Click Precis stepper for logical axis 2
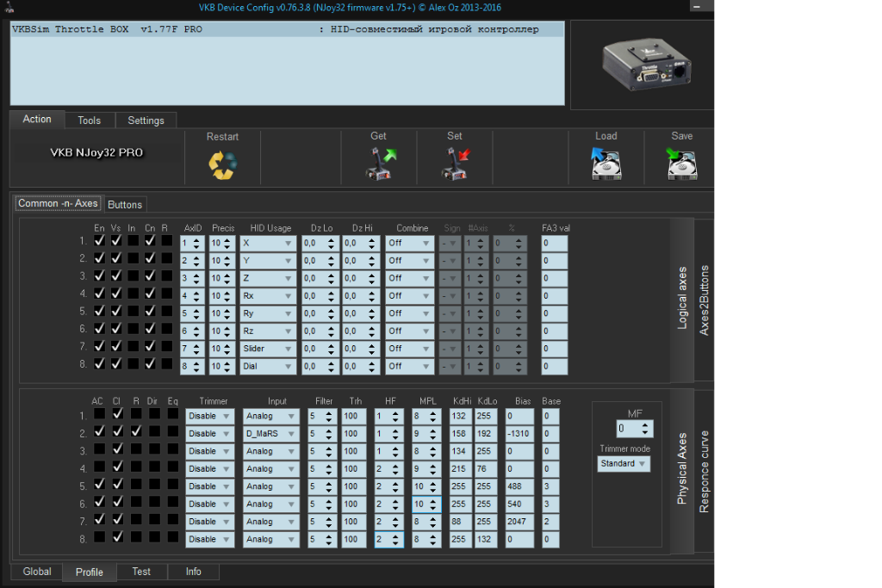The image size is (882, 588). coord(227,261)
